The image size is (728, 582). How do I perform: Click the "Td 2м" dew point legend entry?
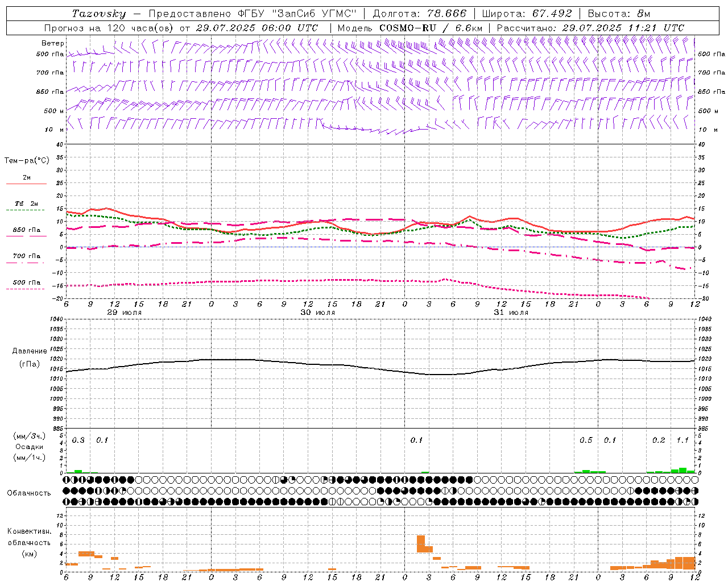coord(27,203)
